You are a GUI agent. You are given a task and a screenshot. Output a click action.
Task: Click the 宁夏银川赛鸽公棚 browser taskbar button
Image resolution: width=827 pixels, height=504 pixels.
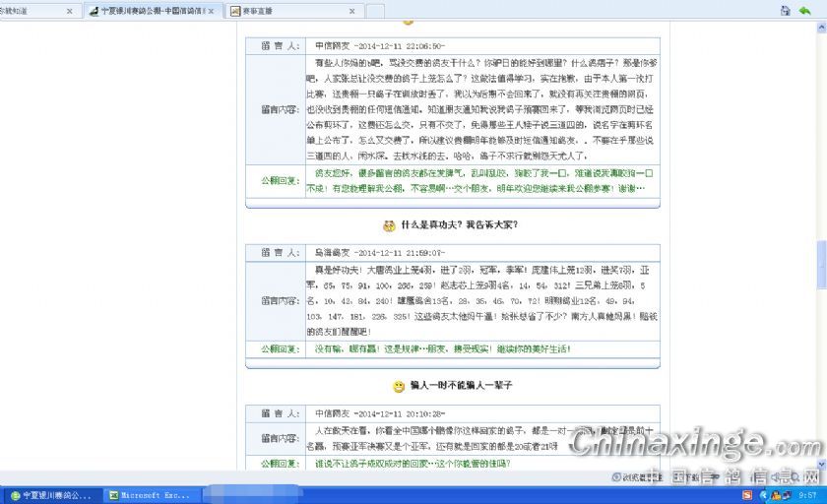(x=51, y=495)
